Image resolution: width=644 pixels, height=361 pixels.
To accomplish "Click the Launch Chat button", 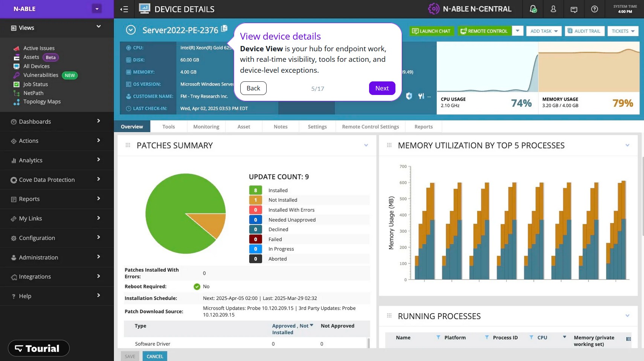I will (432, 31).
